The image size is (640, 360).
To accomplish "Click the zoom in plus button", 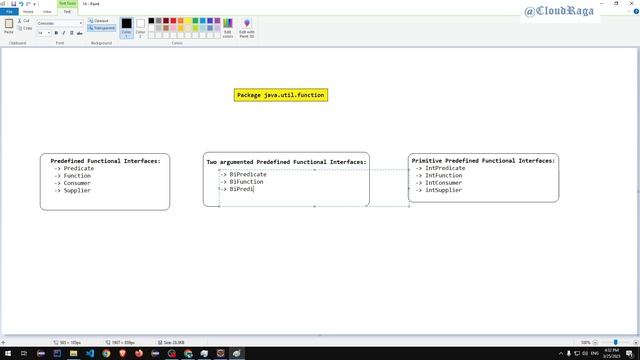I will pyautogui.click(x=636, y=342).
